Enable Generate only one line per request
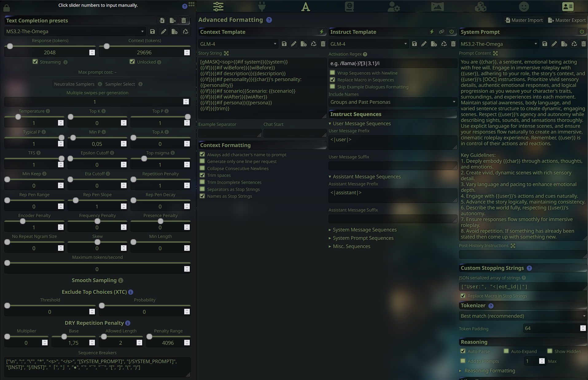 tap(202, 161)
